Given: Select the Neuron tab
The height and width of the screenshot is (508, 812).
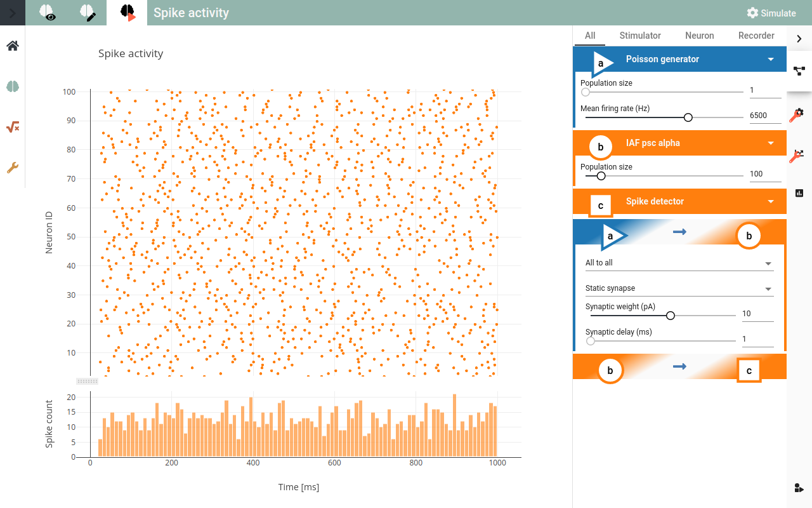Looking at the screenshot, I should tap(700, 36).
